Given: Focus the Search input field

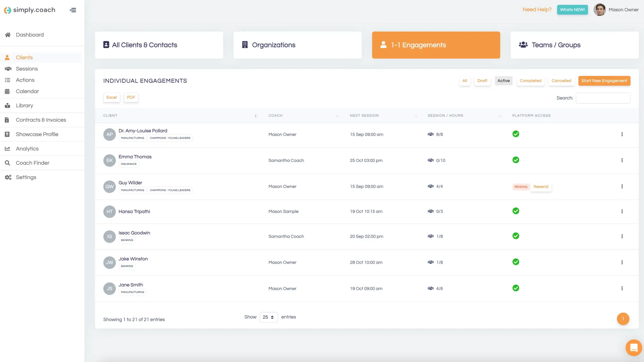Looking at the screenshot, I should pos(603,98).
